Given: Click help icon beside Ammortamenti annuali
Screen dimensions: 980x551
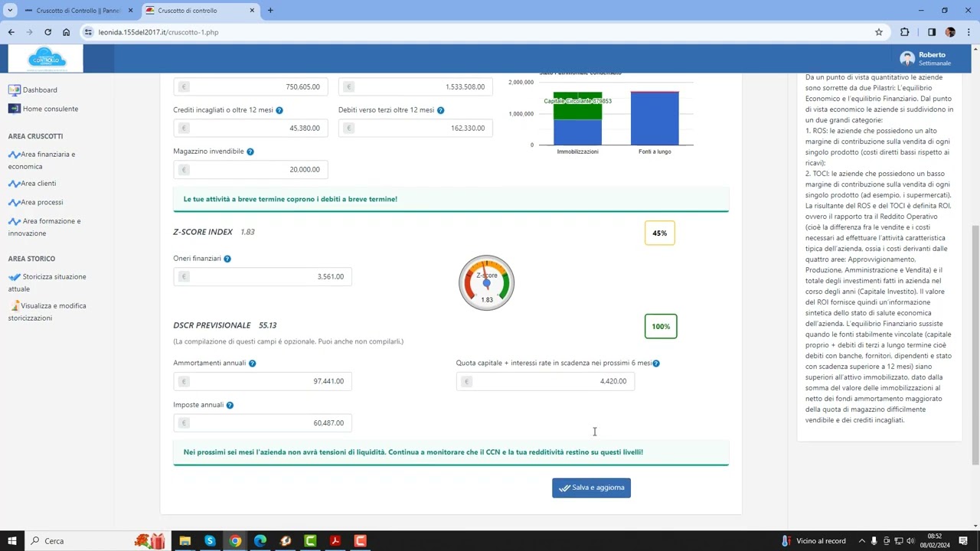Looking at the screenshot, I should click(x=252, y=364).
